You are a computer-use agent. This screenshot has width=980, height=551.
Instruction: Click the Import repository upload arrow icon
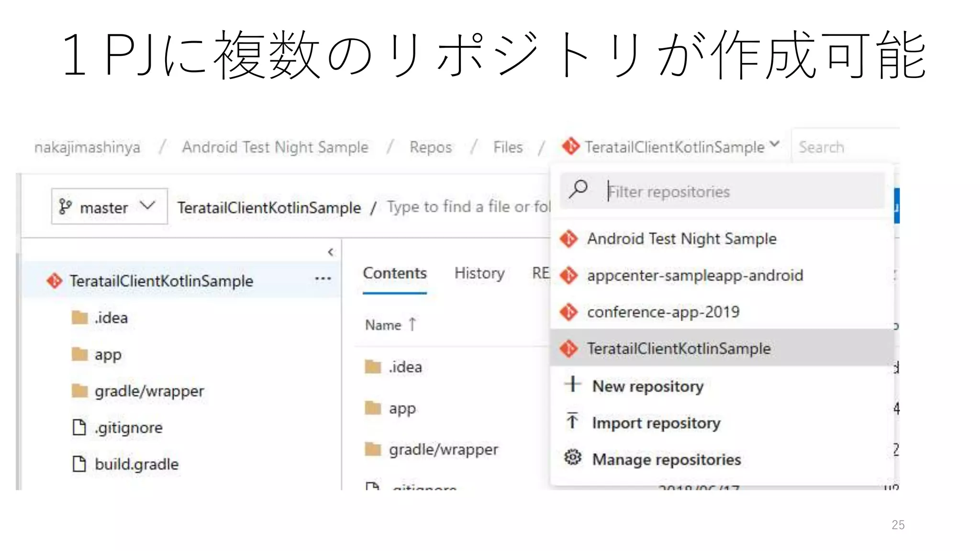click(x=572, y=421)
